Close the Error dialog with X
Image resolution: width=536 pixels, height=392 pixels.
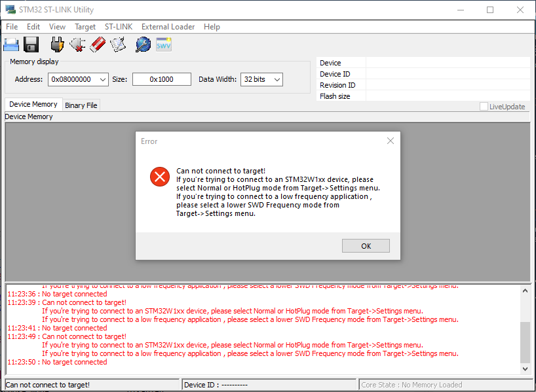pos(391,141)
